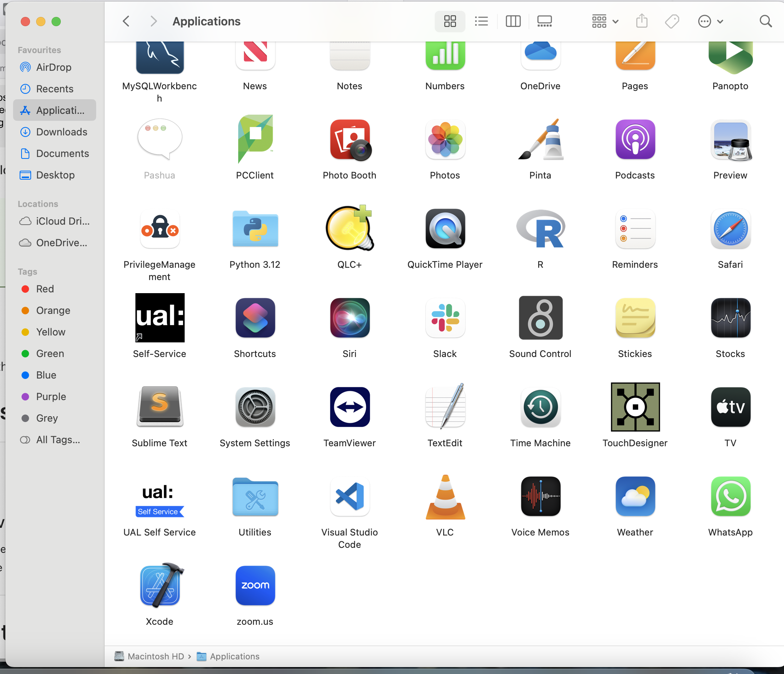Select Downloads in the sidebar
The image size is (784, 674).
(x=61, y=132)
